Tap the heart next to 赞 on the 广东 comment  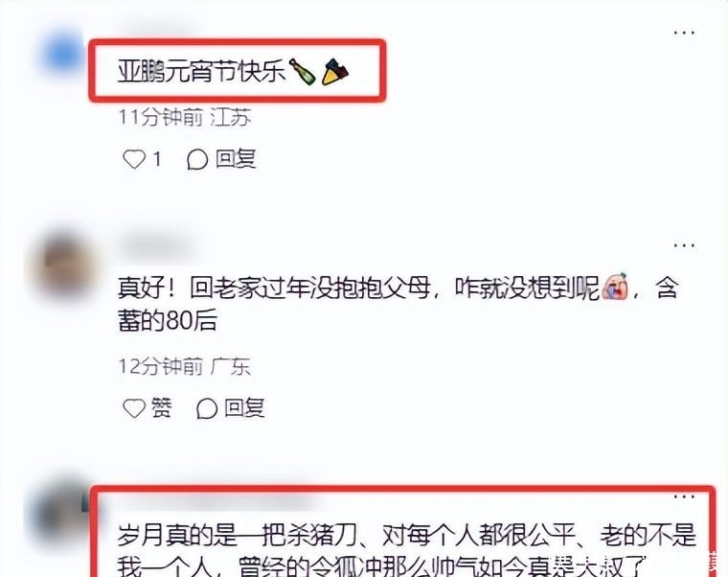(x=134, y=408)
